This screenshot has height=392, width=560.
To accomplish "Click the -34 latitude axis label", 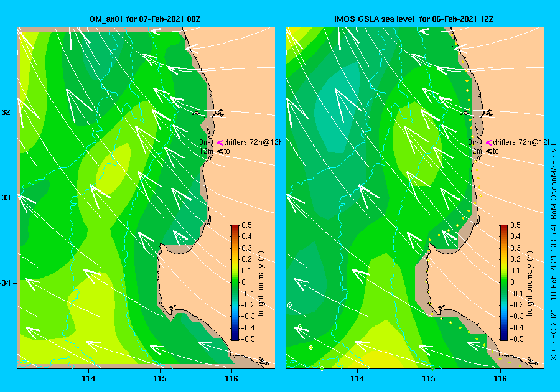I will pos(7,283).
